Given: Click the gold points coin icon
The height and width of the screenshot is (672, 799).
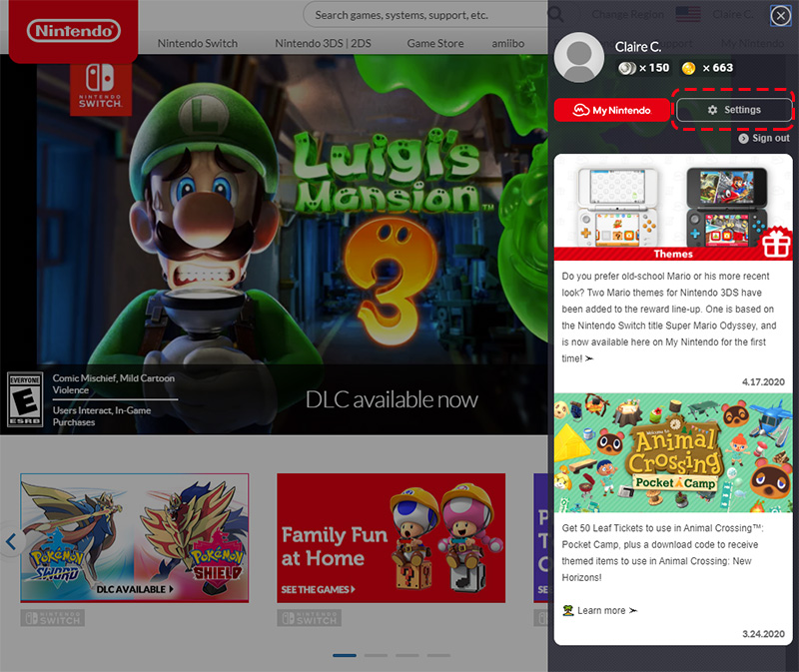Looking at the screenshot, I should click(x=688, y=68).
